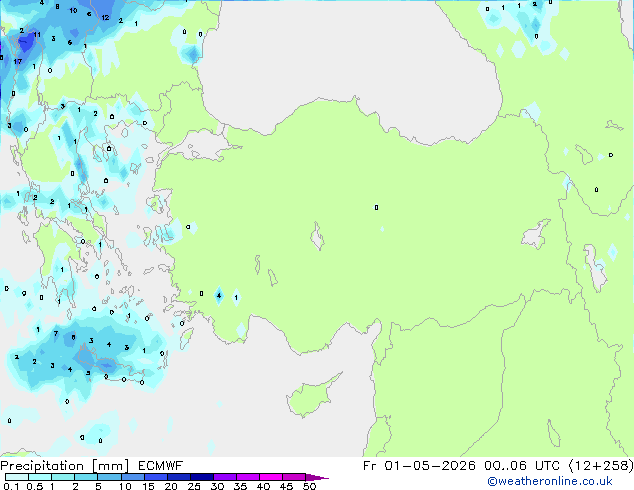Click the '(12+258)' forecast offset text
The image size is (634, 490).
coord(601,466)
